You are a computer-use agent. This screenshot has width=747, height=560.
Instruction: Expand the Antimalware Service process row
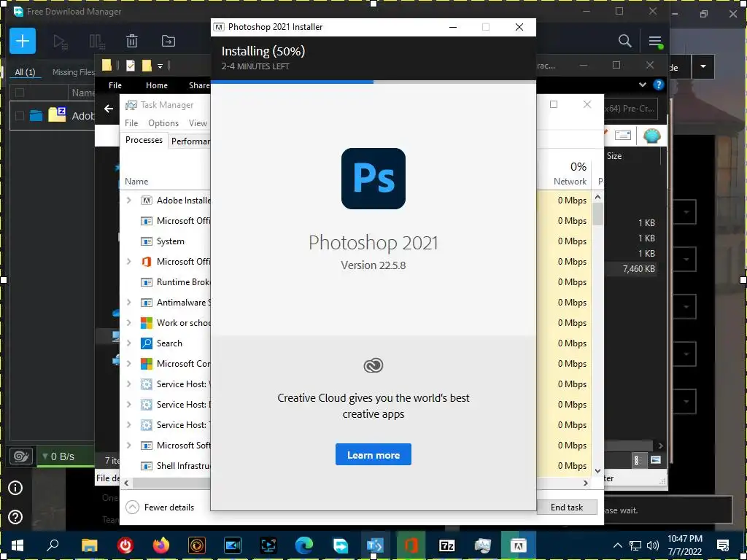tap(128, 303)
